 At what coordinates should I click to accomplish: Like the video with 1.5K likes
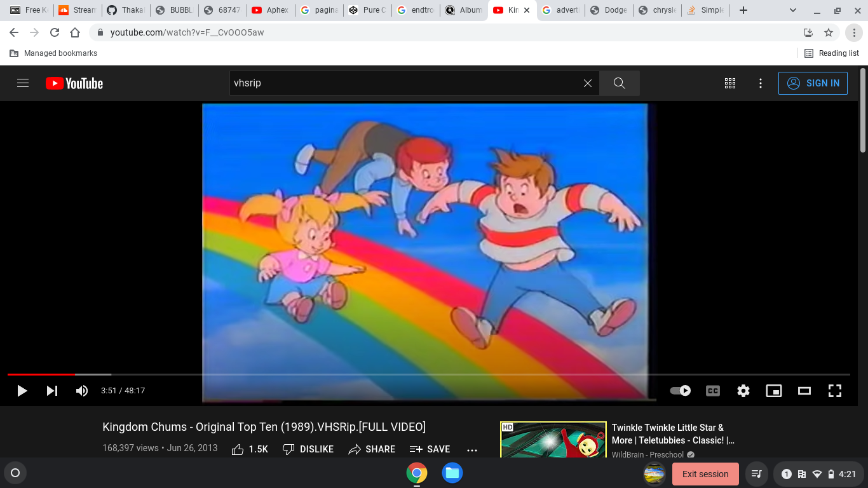(x=250, y=449)
